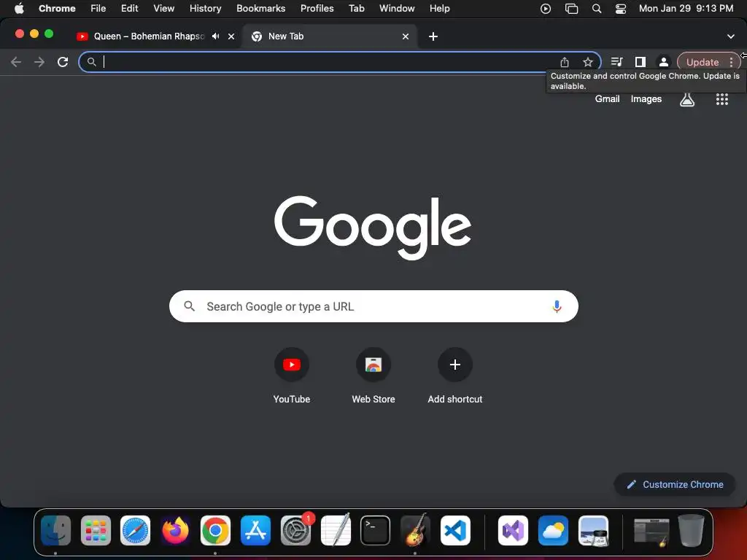Bookmark this tab with the star icon

pos(588,62)
